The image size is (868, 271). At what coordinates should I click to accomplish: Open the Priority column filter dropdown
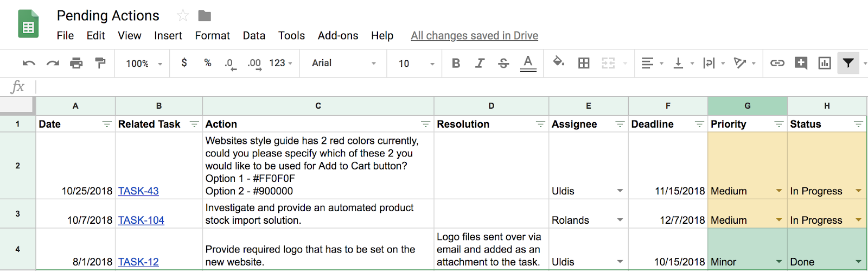point(779,124)
